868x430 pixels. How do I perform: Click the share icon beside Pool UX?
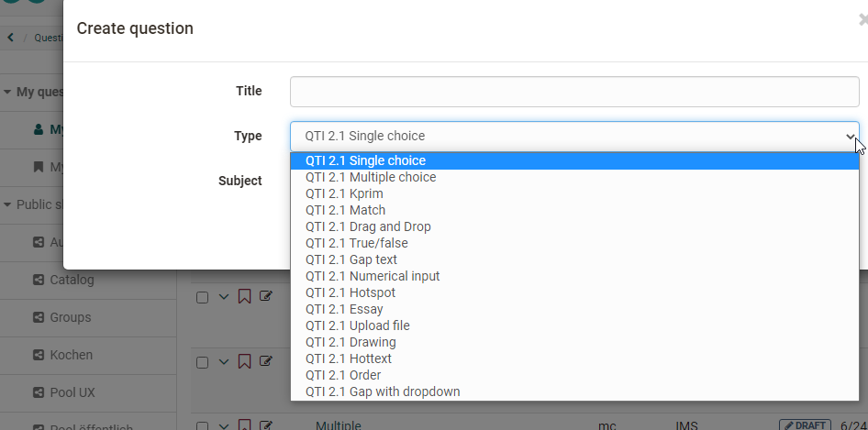[39, 392]
